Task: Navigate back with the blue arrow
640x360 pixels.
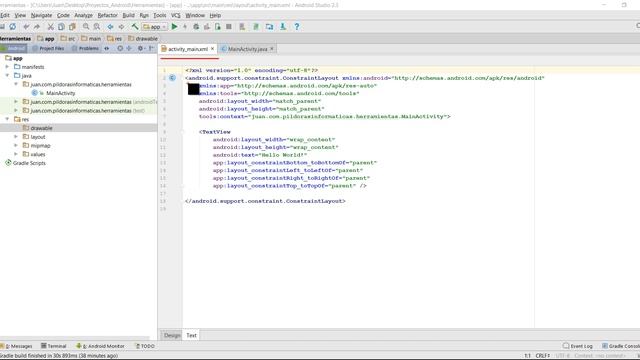Action: coord(110,27)
